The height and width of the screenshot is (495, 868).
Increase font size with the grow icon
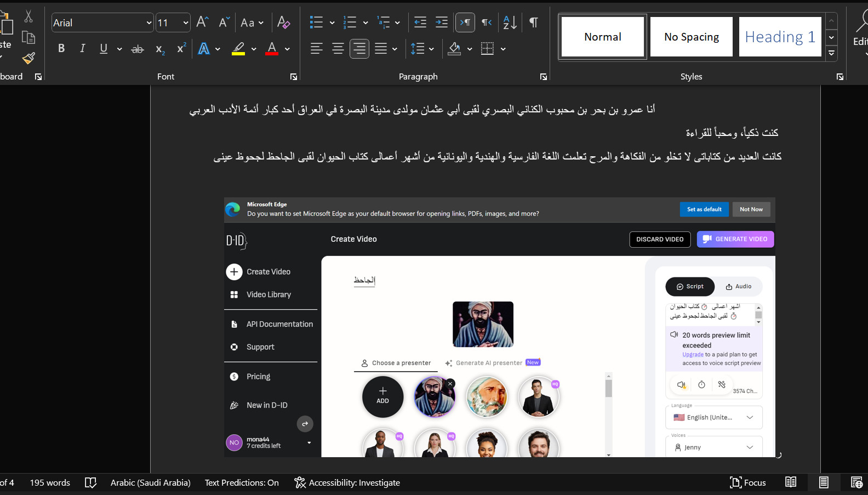202,22
